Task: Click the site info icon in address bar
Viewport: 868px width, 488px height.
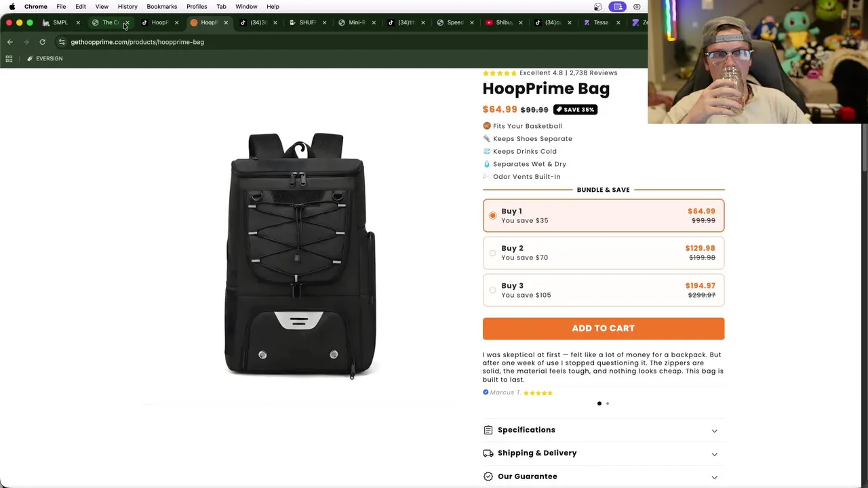Action: click(62, 42)
